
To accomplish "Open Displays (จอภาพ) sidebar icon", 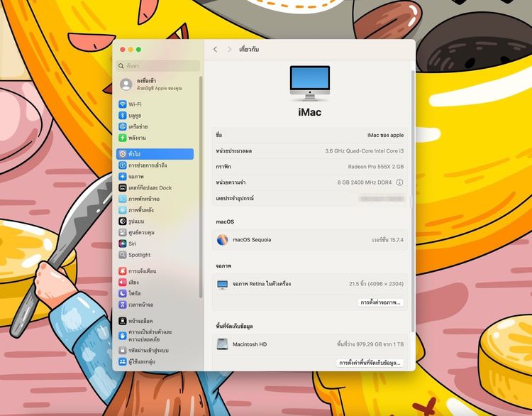I will pyautogui.click(x=123, y=177).
